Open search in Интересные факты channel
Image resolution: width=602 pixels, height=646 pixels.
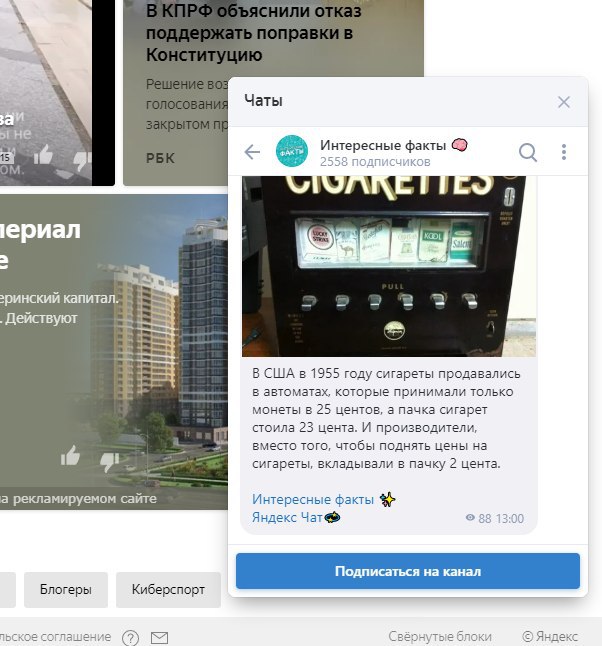click(x=528, y=152)
